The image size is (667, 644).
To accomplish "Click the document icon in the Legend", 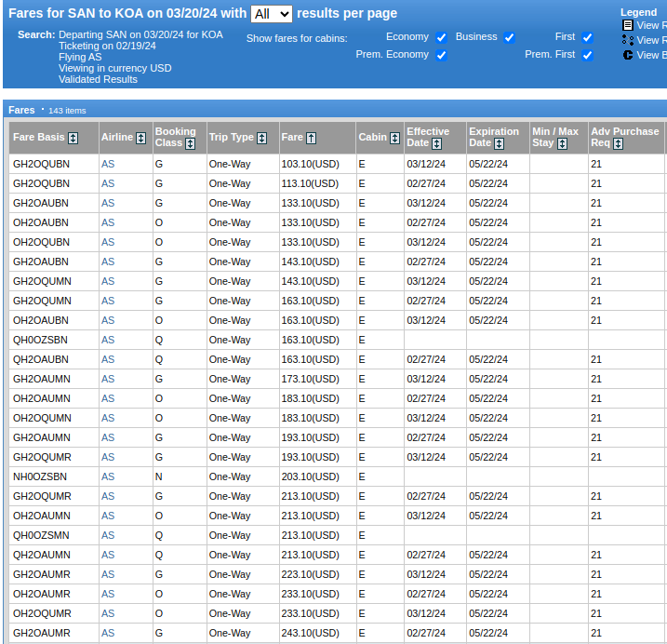I will click(x=628, y=26).
